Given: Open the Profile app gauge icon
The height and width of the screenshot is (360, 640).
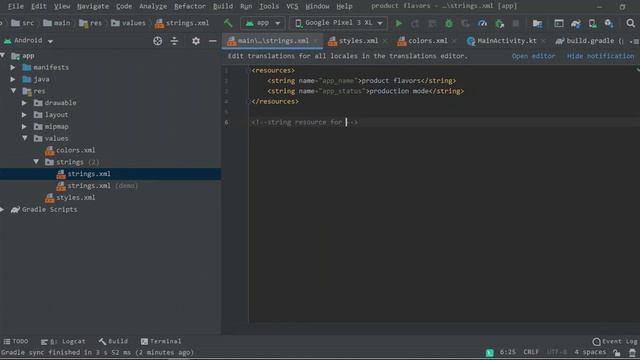Looking at the screenshot, I should click(x=482, y=24).
